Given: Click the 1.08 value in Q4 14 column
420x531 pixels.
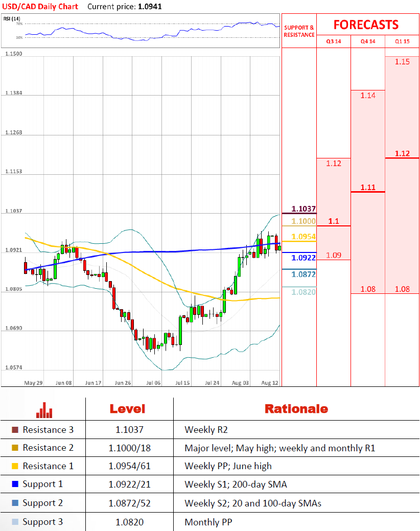Looking at the screenshot, I should (368, 289).
